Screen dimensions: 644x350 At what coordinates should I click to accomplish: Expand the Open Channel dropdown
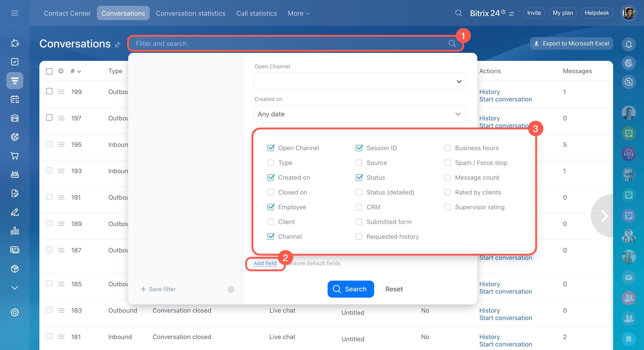tap(360, 81)
